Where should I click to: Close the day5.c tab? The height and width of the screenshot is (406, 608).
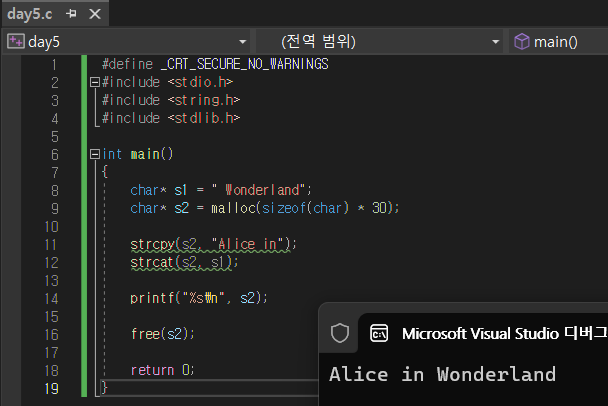pos(95,14)
